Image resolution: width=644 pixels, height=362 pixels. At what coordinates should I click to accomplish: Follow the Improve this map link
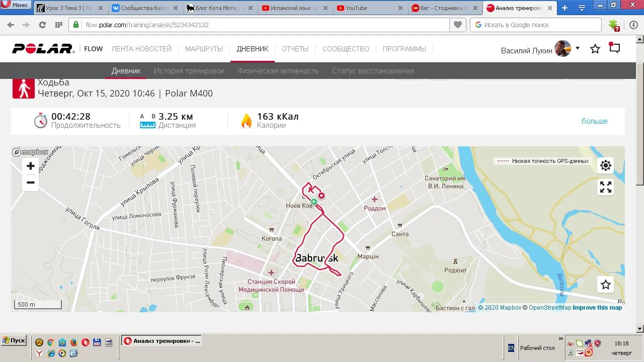click(597, 308)
